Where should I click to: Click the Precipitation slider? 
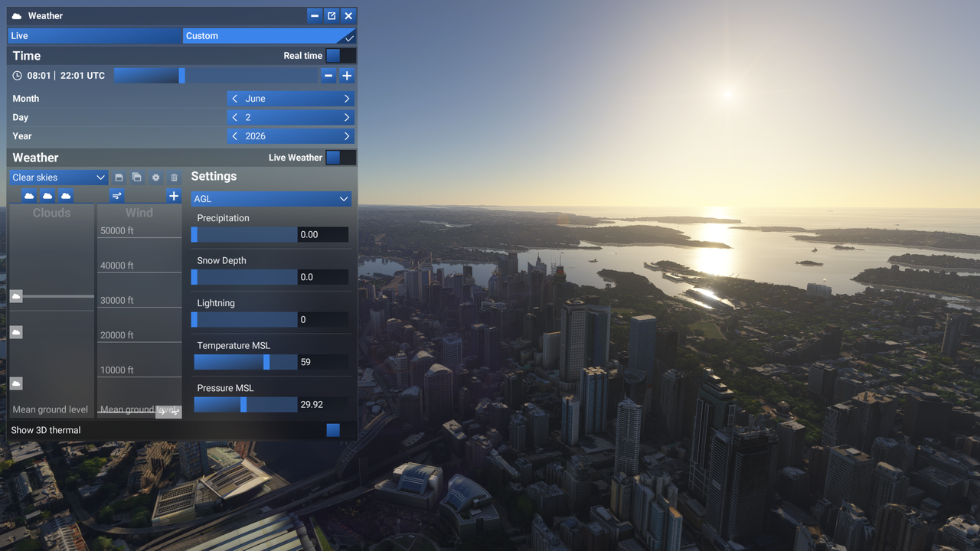pyautogui.click(x=244, y=235)
